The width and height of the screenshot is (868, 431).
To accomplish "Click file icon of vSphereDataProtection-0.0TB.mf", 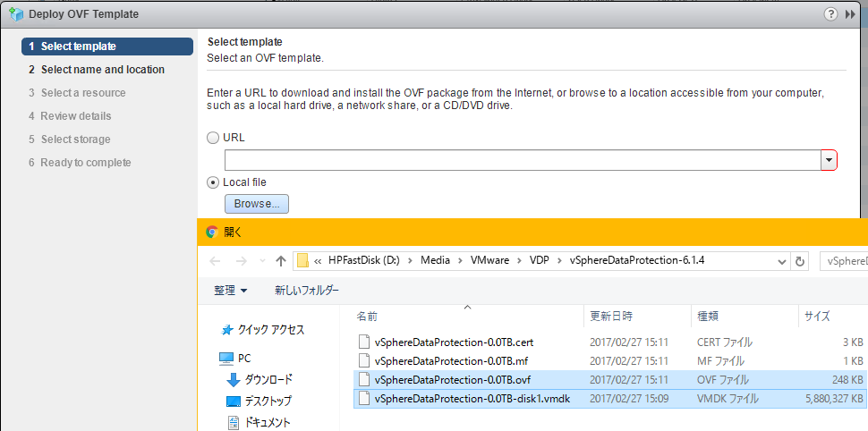I will 363,360.
